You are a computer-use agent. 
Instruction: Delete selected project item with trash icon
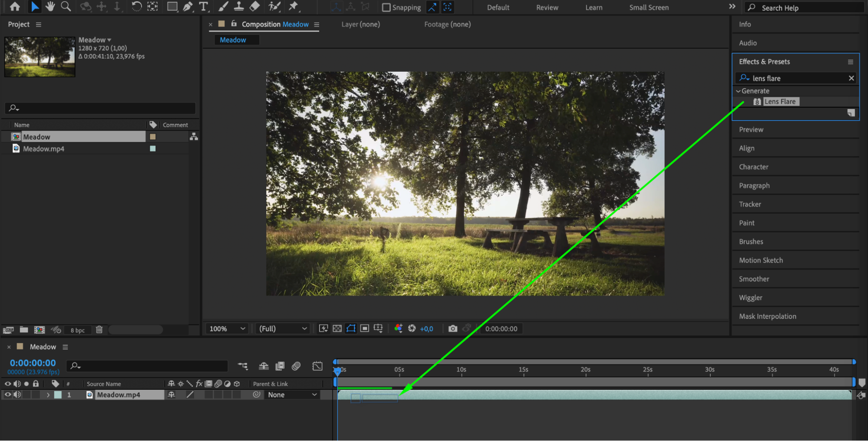(x=99, y=330)
